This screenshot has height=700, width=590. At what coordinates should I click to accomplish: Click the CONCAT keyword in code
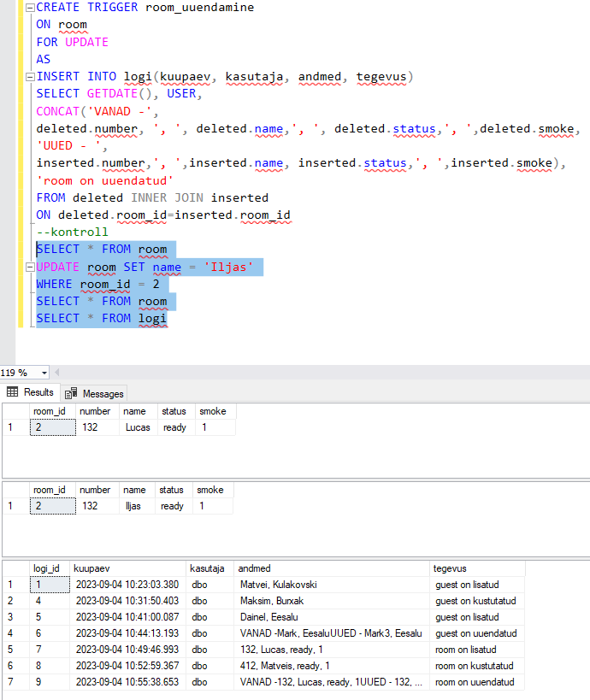click(x=57, y=111)
